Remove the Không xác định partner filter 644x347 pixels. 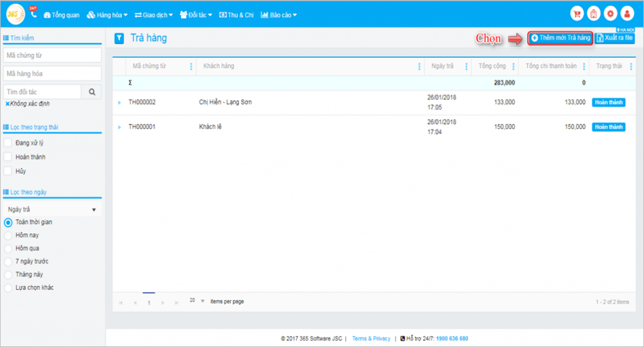(x=8, y=104)
